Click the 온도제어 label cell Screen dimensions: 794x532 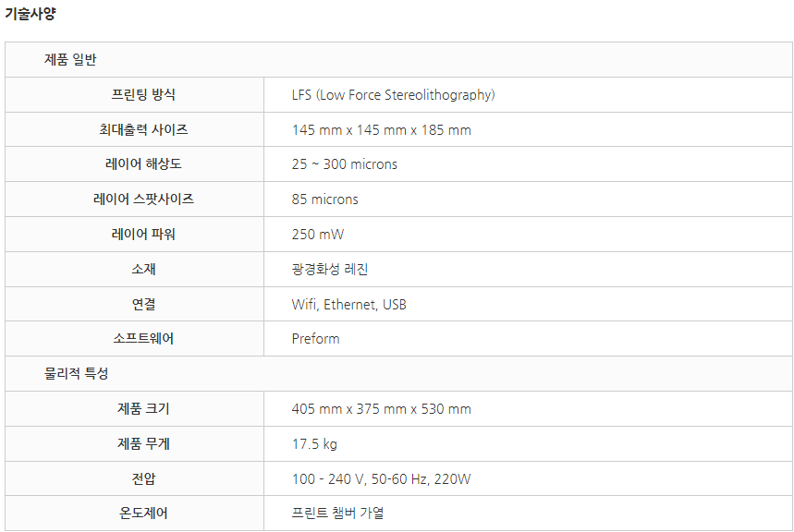coord(135,514)
